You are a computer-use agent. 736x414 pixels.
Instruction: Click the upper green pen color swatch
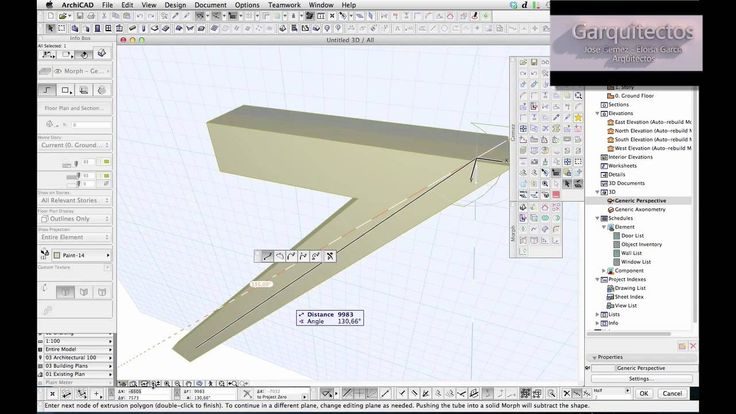click(x=107, y=162)
